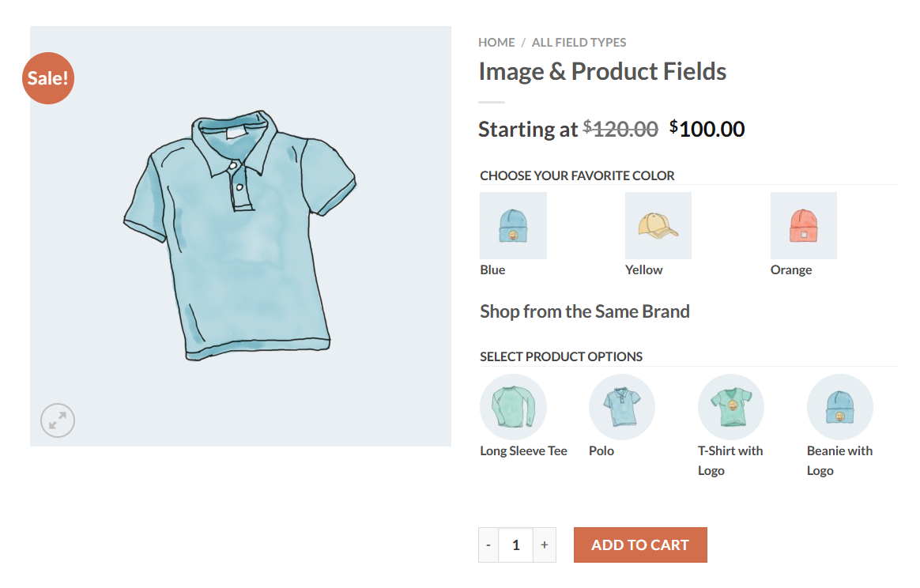Open the ALL FIELD TYPES category
This screenshot has height=588, width=920.
pos(579,42)
